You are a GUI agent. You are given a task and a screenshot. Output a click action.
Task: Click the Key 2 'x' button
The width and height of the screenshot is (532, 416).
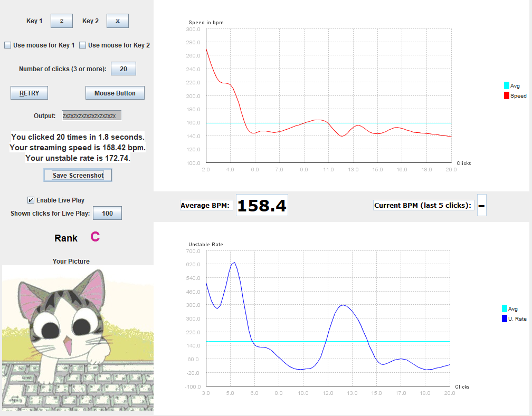pos(117,21)
